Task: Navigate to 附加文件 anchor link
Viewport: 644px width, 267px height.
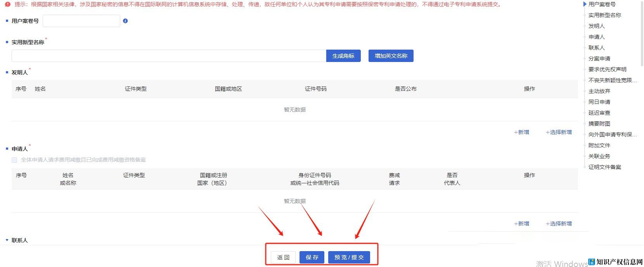Action: pos(599,145)
